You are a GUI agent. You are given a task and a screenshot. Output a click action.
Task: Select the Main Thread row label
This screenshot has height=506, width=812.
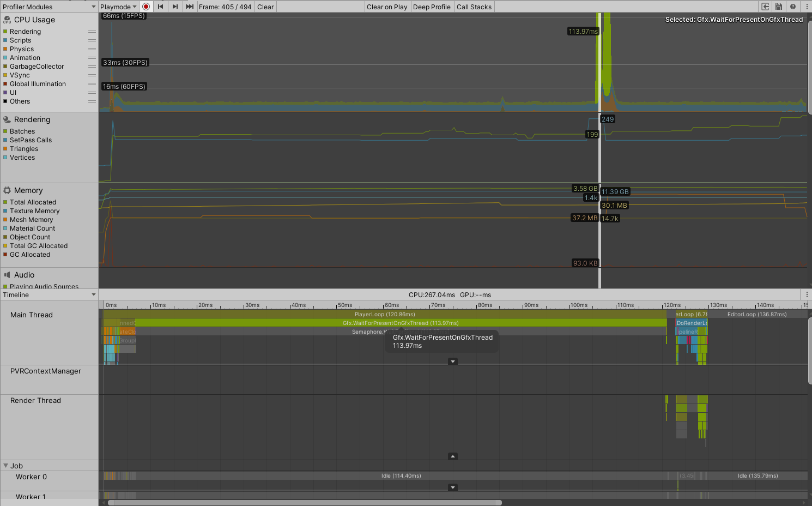[32, 315]
